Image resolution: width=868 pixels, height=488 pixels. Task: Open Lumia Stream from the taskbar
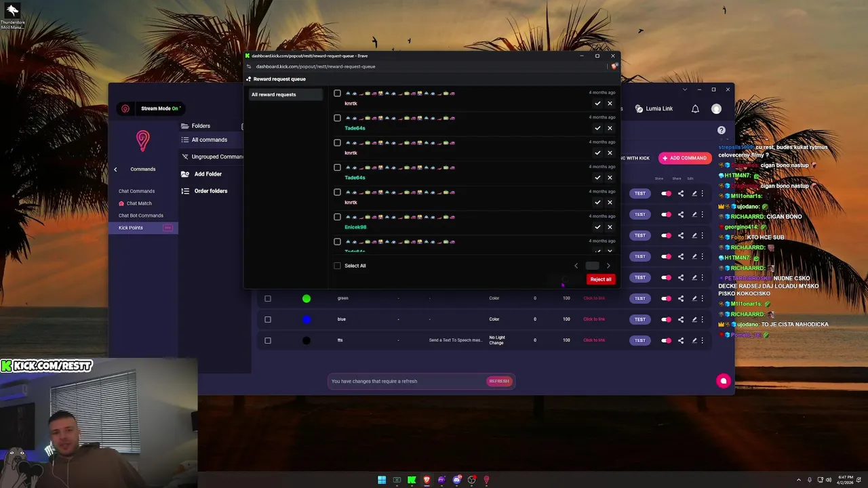[486, 480]
